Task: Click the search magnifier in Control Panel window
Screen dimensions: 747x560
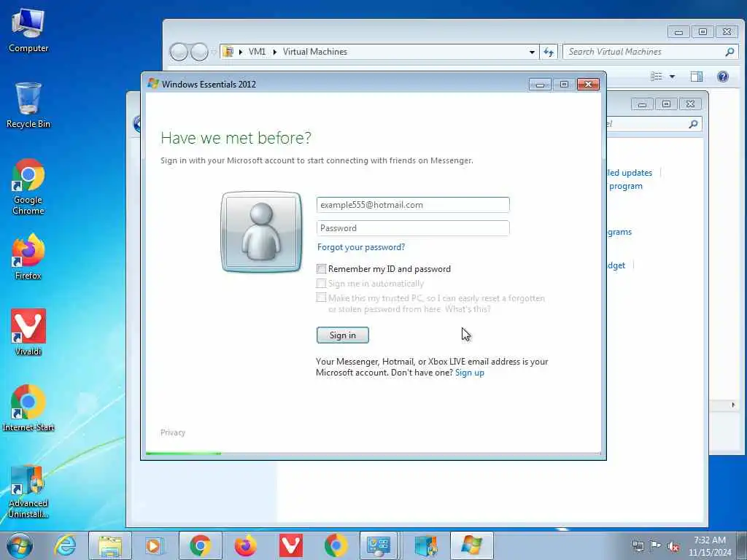Action: coord(693,124)
